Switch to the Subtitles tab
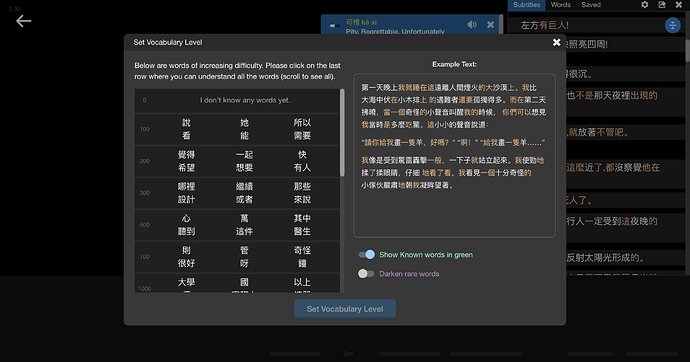The height and width of the screenshot is (362, 690). pos(526,5)
